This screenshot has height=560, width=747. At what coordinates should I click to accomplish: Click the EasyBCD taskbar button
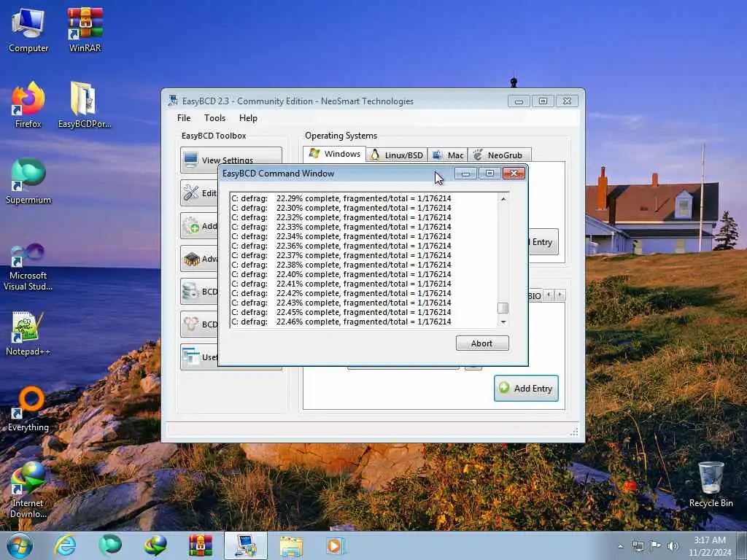[x=246, y=545]
